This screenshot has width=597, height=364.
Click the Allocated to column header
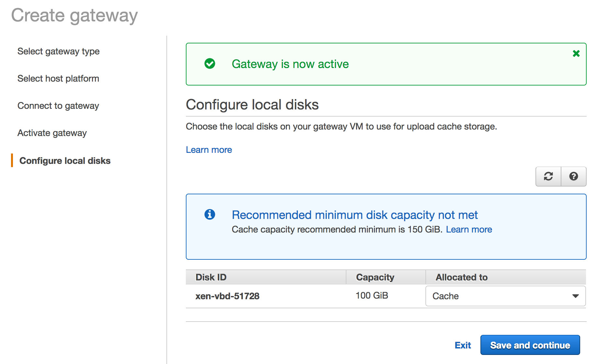pos(461,277)
